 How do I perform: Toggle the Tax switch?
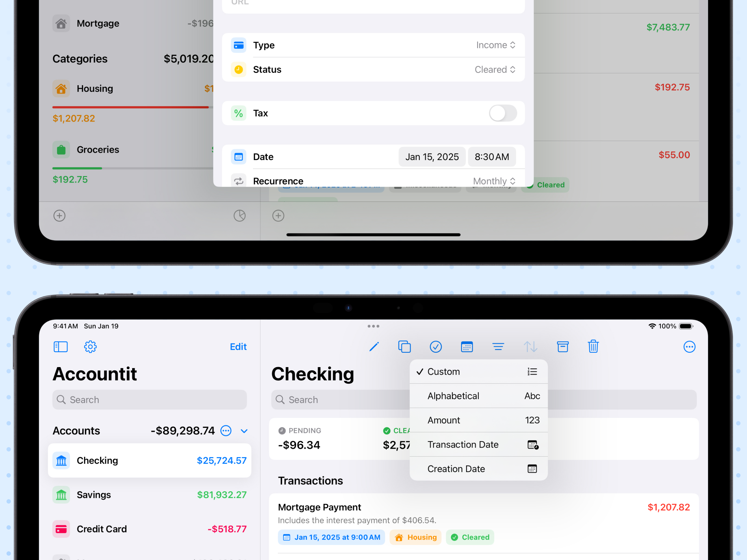pos(503,113)
